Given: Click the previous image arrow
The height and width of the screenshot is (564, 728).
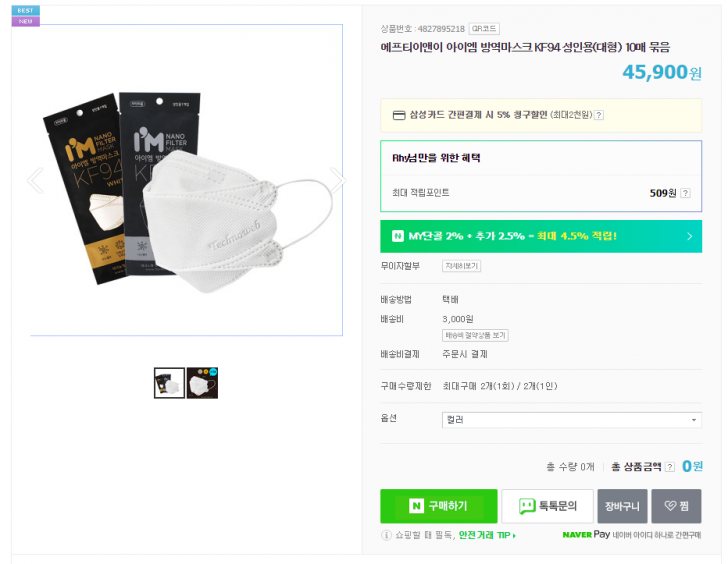Looking at the screenshot, I should [x=35, y=181].
